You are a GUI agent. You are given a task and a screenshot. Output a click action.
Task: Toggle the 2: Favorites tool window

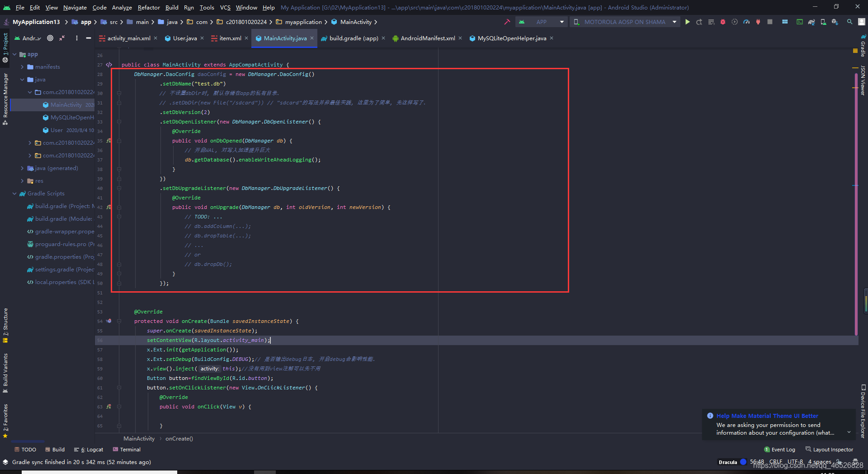[5, 421]
